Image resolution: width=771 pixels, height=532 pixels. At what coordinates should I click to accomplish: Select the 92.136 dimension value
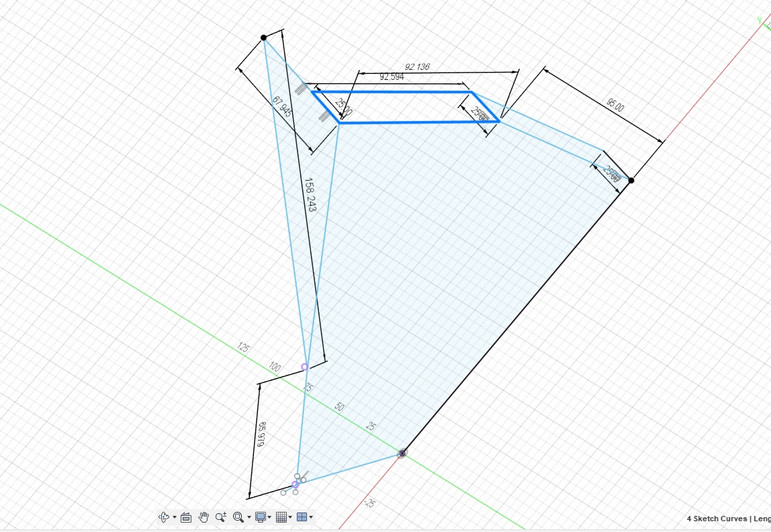pyautogui.click(x=417, y=67)
